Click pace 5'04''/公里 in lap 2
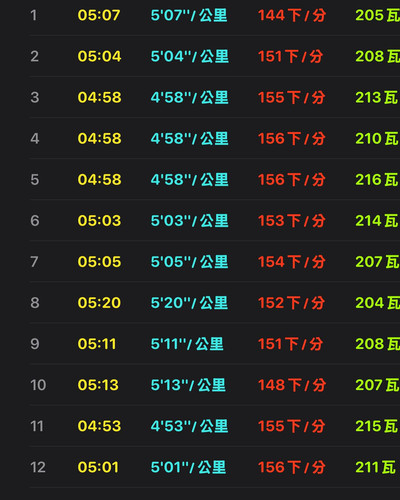The image size is (400, 500). 190,56
